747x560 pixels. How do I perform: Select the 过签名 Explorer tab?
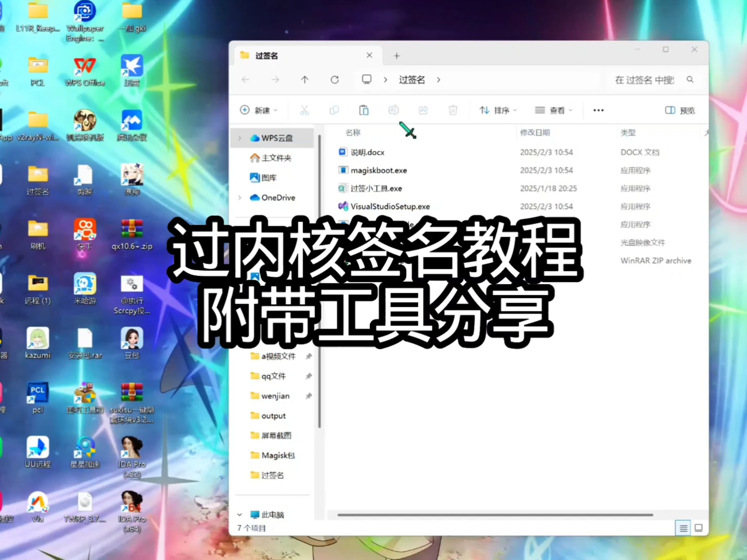click(x=307, y=56)
